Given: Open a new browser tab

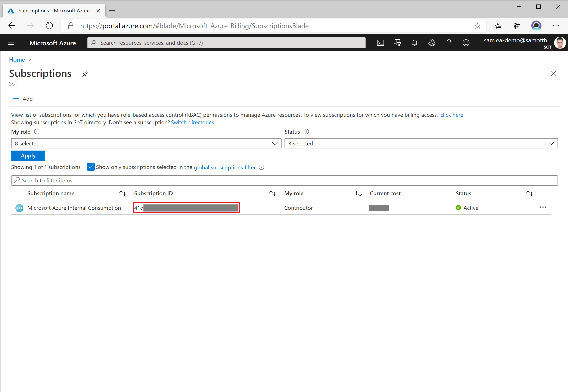Looking at the screenshot, I should click(x=112, y=10).
